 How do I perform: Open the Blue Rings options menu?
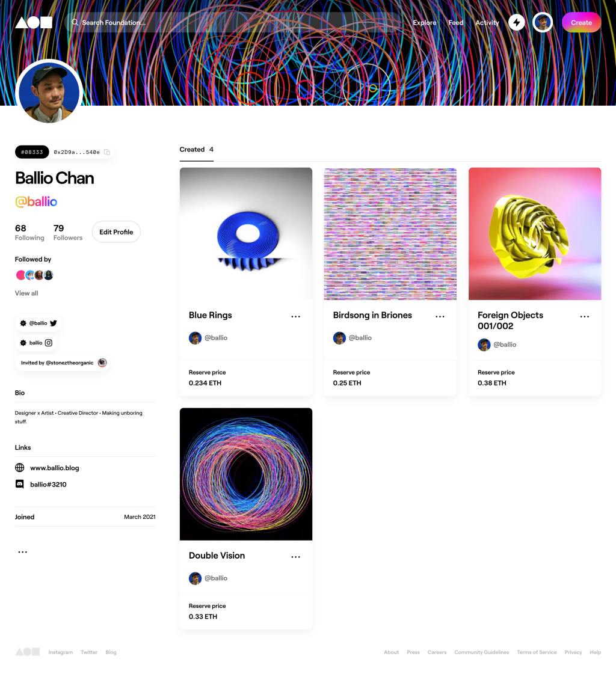point(295,316)
